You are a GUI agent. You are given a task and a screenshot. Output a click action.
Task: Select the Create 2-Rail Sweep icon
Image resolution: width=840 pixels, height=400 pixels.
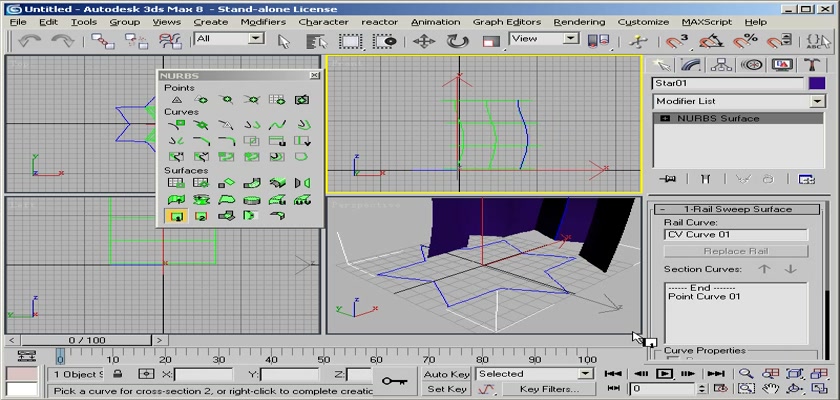tap(201, 216)
